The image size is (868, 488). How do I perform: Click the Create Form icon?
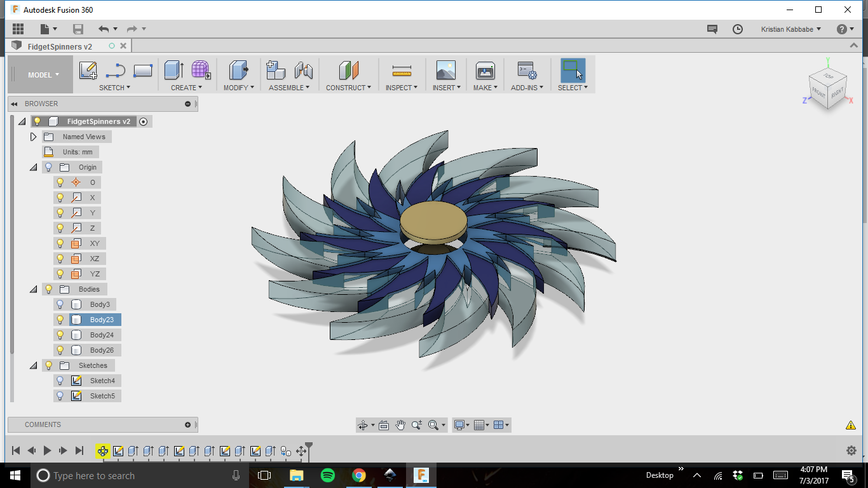201,70
